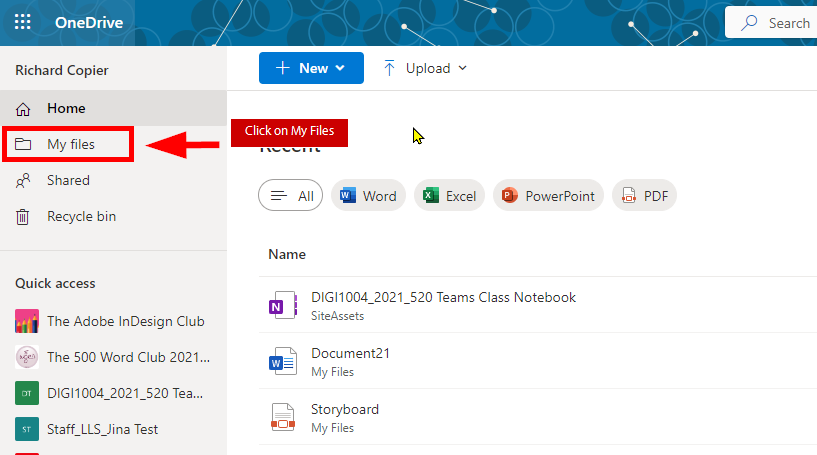
Task: Click The Adobe InDesign Club thumbnail icon
Action: click(x=27, y=321)
